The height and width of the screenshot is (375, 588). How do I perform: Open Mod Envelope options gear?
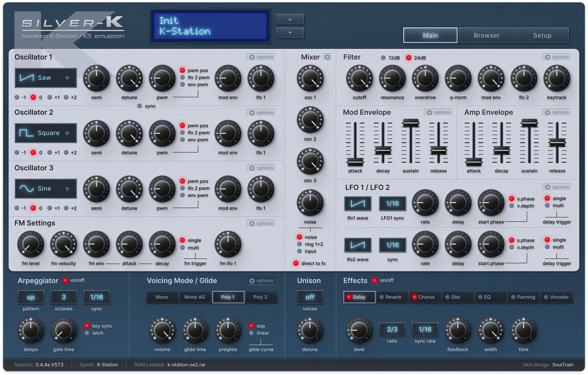click(x=439, y=112)
